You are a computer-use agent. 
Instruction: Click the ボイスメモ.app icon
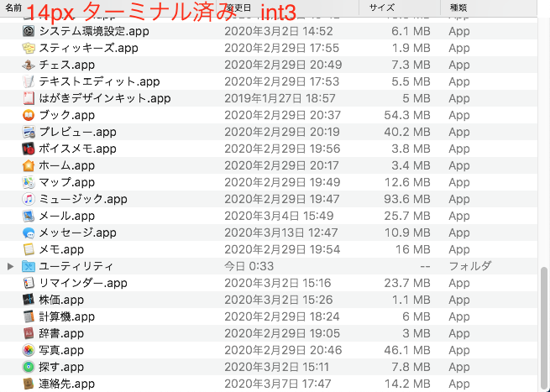coord(29,149)
